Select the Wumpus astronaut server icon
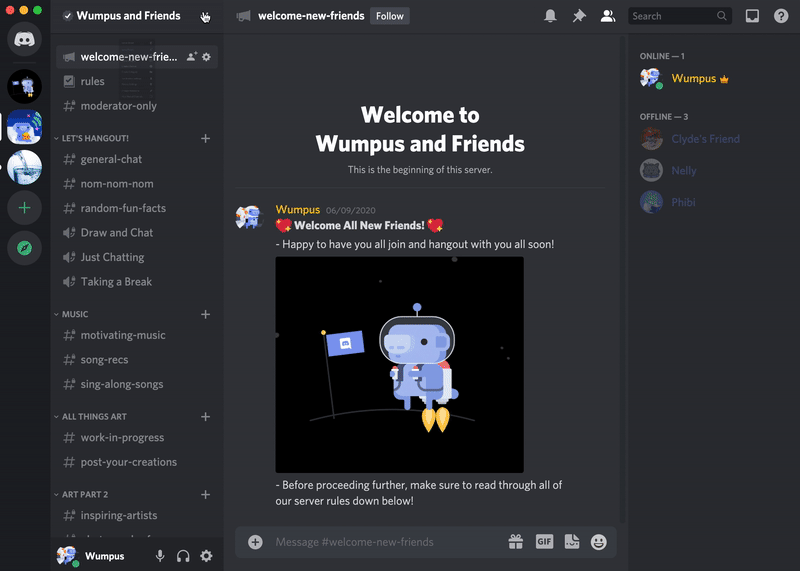 24,86
